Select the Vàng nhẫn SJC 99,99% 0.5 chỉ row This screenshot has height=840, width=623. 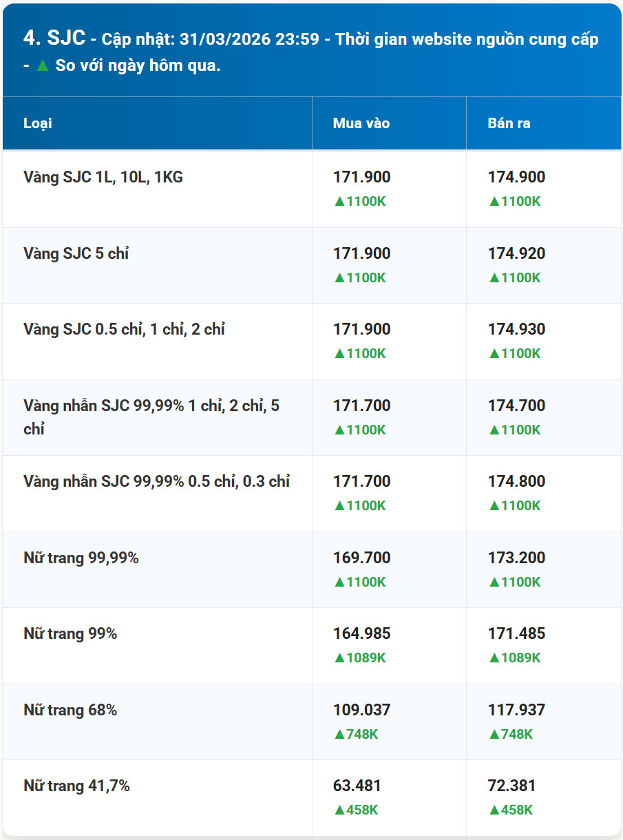[312, 494]
